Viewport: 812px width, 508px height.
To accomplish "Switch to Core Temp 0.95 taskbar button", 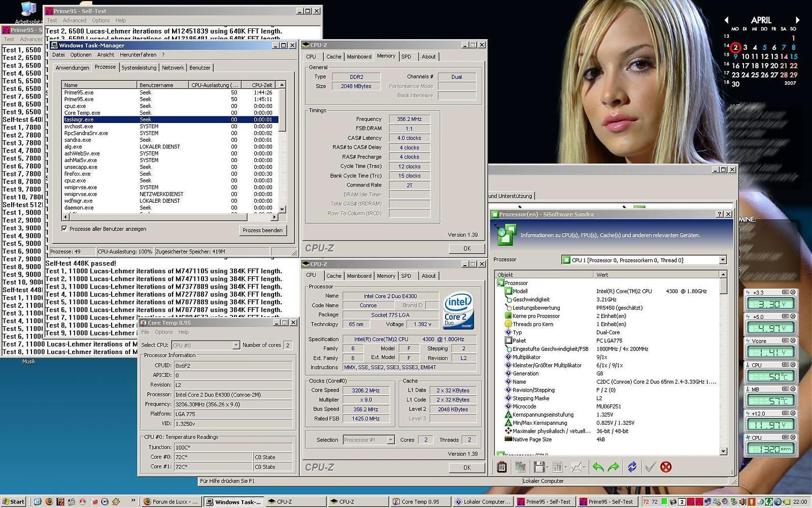I will pos(420,501).
